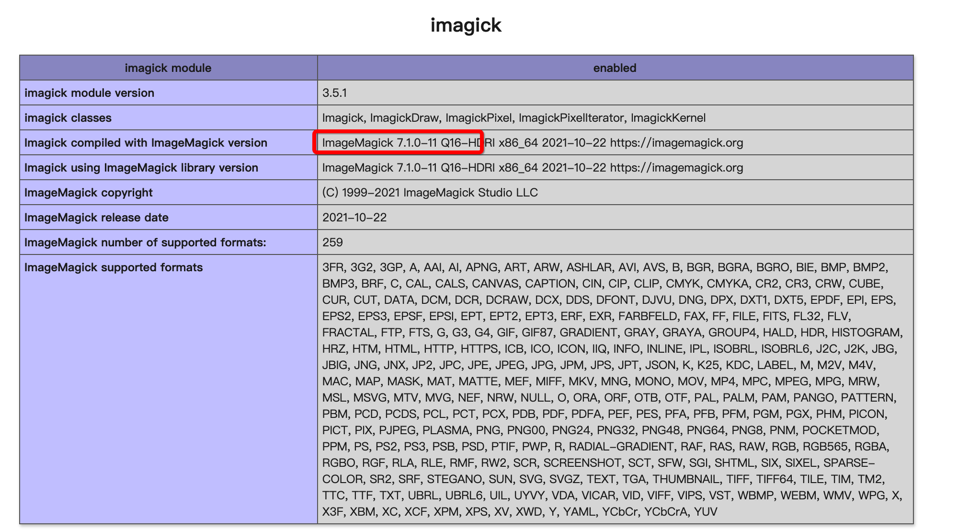Select the 'imagick classes' row label
980x531 pixels.
(x=68, y=117)
